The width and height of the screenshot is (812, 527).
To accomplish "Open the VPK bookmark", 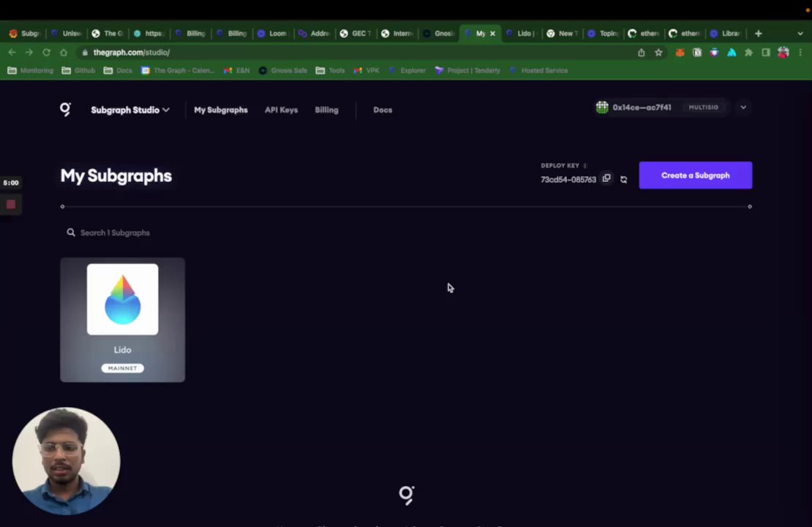I will (x=366, y=70).
